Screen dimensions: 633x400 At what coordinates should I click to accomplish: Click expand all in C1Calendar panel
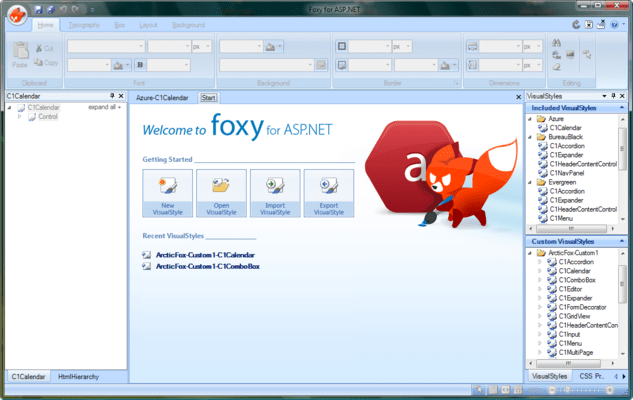click(x=105, y=107)
